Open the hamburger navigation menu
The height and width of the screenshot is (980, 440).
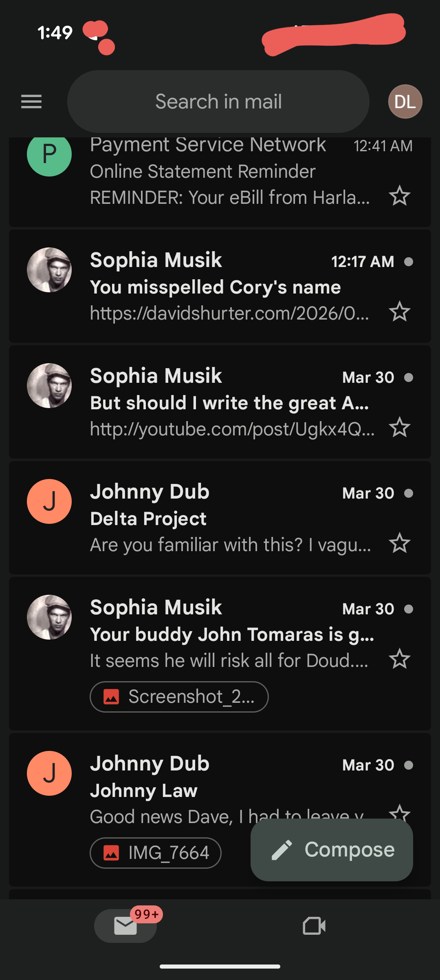(31, 102)
